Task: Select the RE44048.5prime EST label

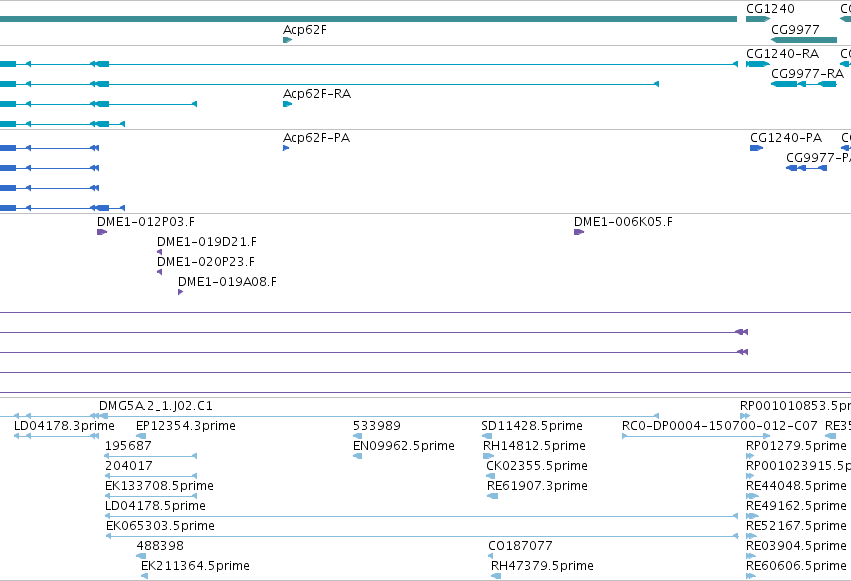Action: click(x=796, y=486)
